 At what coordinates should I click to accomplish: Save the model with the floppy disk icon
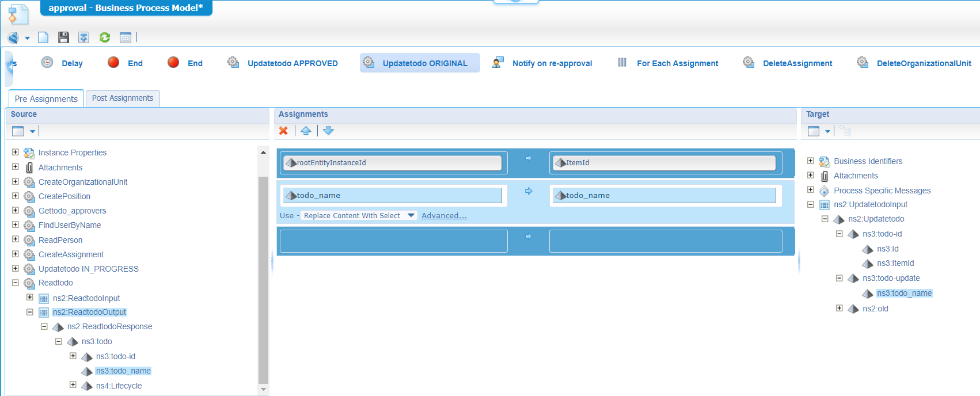coord(63,37)
